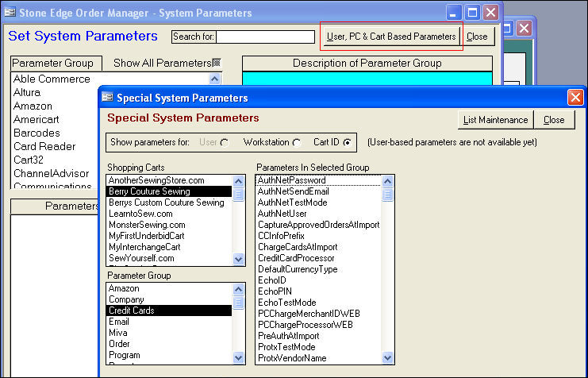The width and height of the screenshot is (588, 378).
Task: Close the Special System Parameters form
Action: coord(554,120)
